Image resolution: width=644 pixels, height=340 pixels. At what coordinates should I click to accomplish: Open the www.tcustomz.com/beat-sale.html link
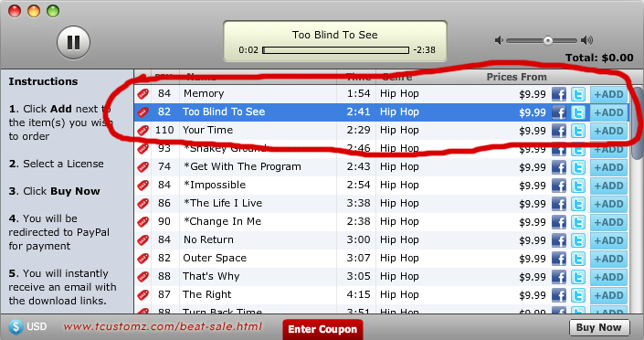pos(163,326)
